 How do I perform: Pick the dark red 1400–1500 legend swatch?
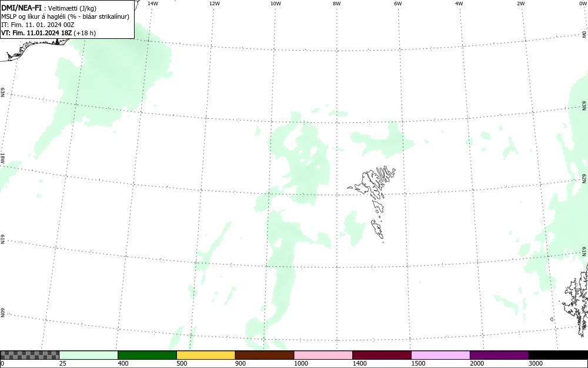[x=382, y=355]
